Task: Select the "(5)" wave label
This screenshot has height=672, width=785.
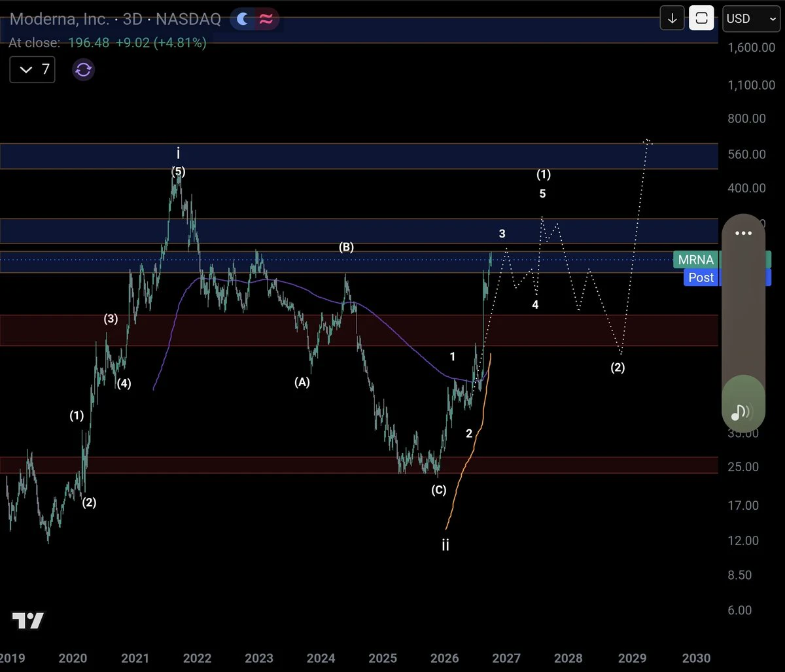Action: 179,172
